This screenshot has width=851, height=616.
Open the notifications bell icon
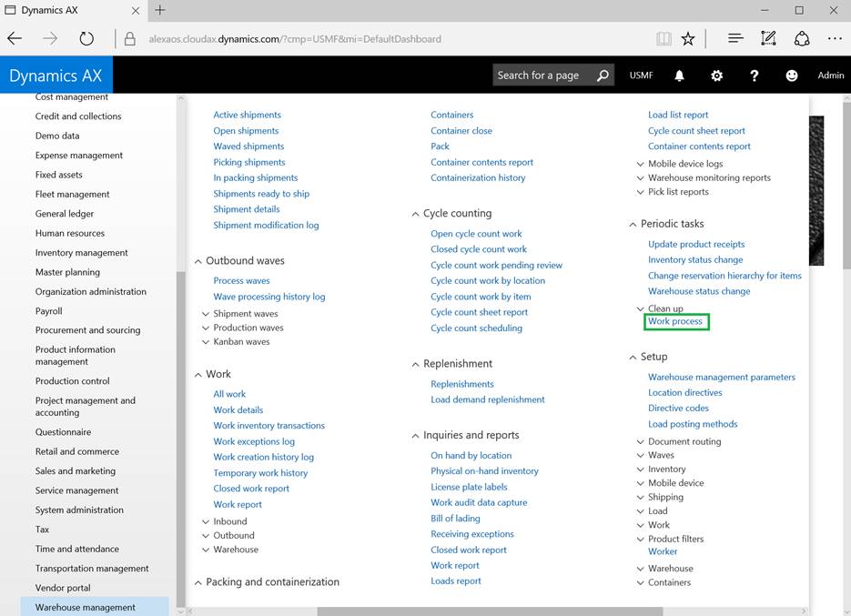pos(679,75)
